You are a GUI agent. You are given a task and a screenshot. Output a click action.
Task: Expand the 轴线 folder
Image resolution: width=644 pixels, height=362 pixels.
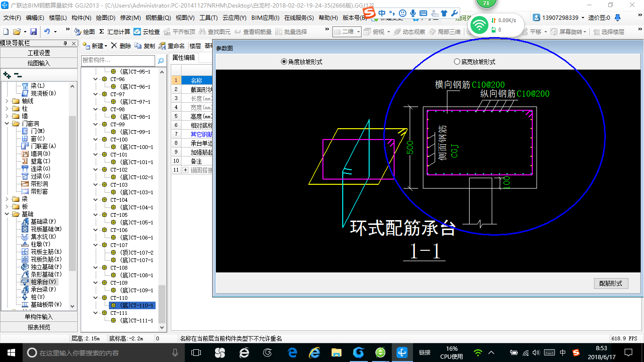coord(7,101)
